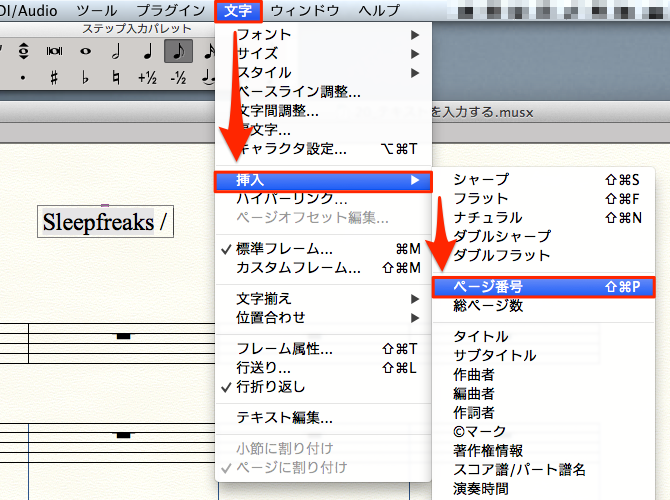Choose カスタムフレーム... menu item
670x500 pixels.
pyautogui.click(x=323, y=268)
